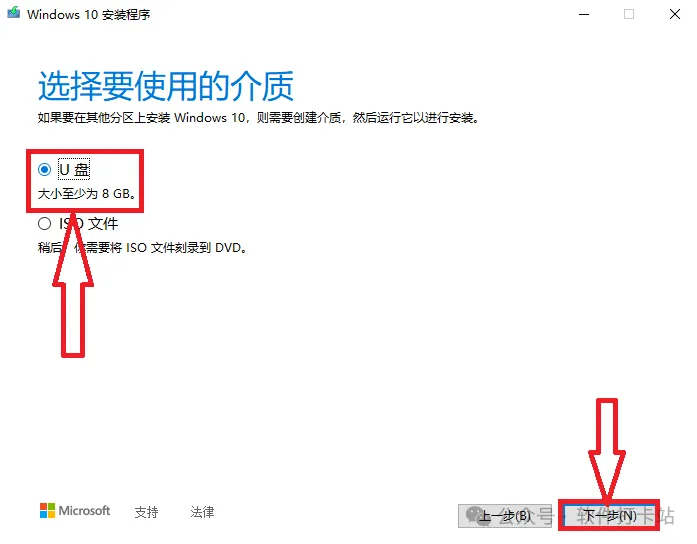Click the 选择要使用的介质 heading
Viewport: 697px width, 544px height.
pos(166,86)
